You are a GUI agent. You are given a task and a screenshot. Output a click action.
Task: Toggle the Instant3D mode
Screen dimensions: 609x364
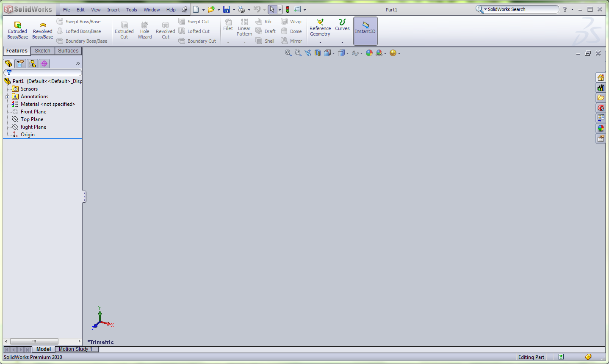point(365,31)
